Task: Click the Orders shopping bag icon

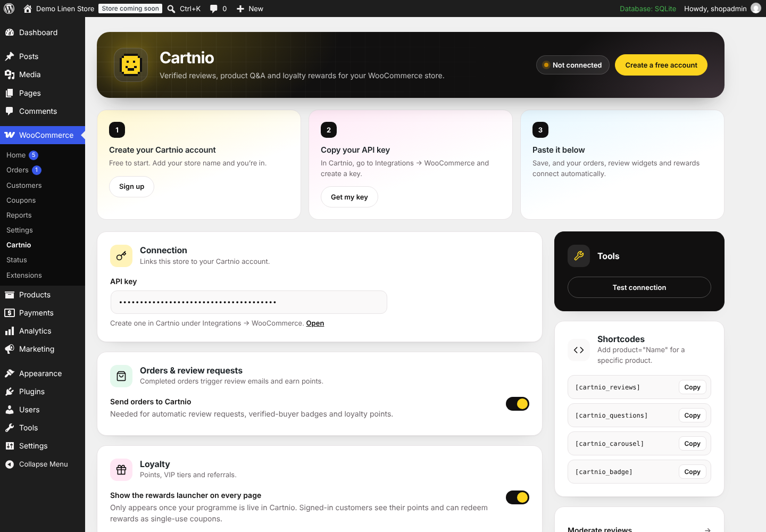Action: click(121, 376)
